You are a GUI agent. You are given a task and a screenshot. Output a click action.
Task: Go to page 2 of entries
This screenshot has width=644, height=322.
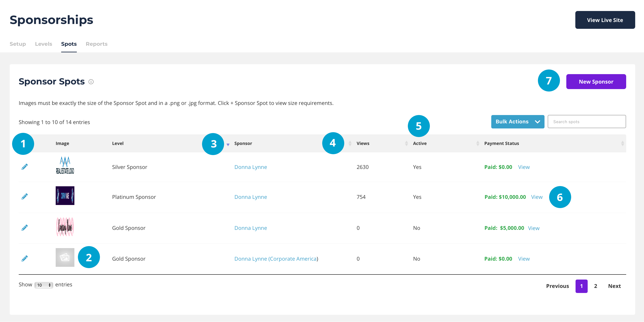pos(596,286)
